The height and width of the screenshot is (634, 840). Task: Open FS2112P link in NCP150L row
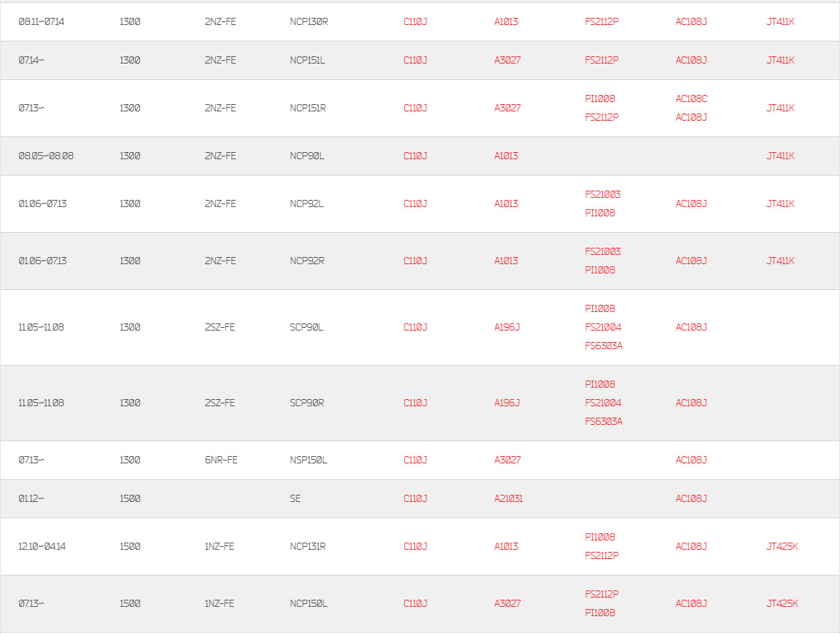point(601,594)
